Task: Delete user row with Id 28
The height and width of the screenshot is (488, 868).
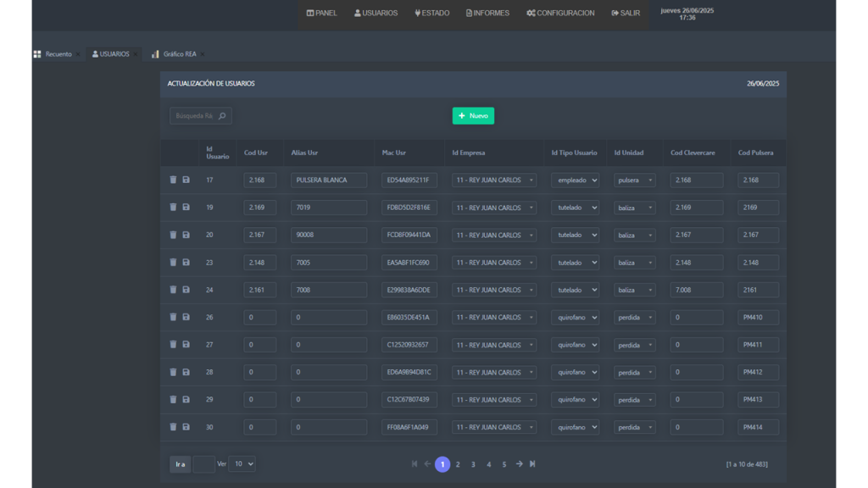Action: coord(173,372)
